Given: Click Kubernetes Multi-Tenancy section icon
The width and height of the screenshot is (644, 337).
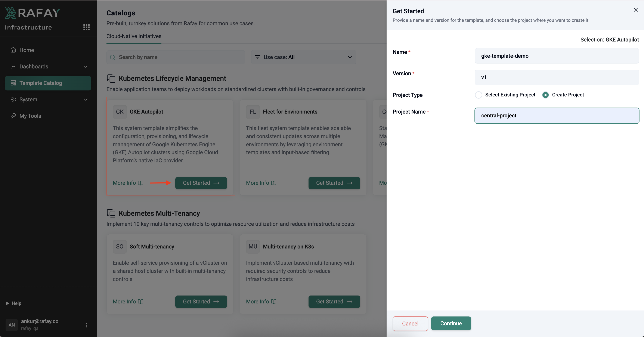Looking at the screenshot, I should [111, 213].
